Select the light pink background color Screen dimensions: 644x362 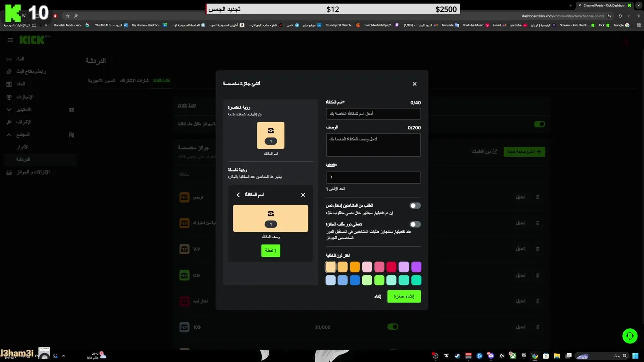(x=367, y=267)
